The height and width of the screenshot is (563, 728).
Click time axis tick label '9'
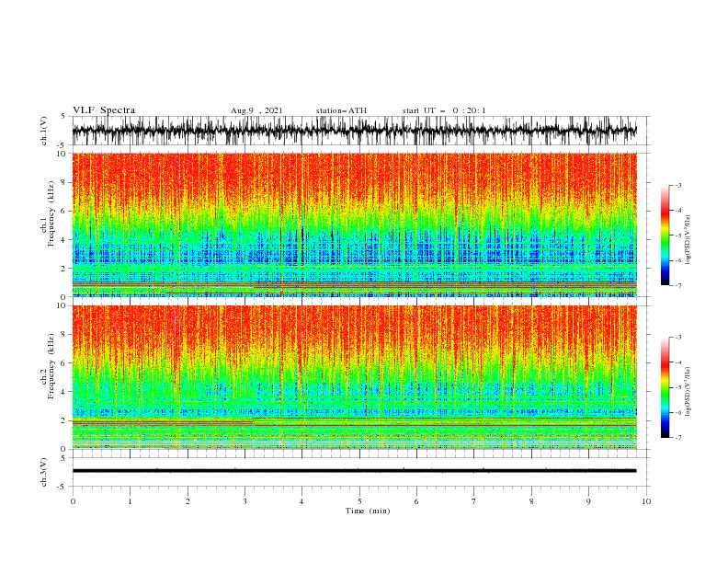(x=588, y=501)
